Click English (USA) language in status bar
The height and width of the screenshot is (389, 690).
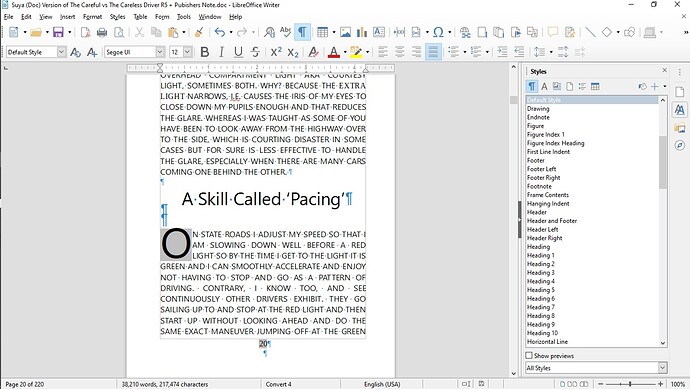(382, 384)
